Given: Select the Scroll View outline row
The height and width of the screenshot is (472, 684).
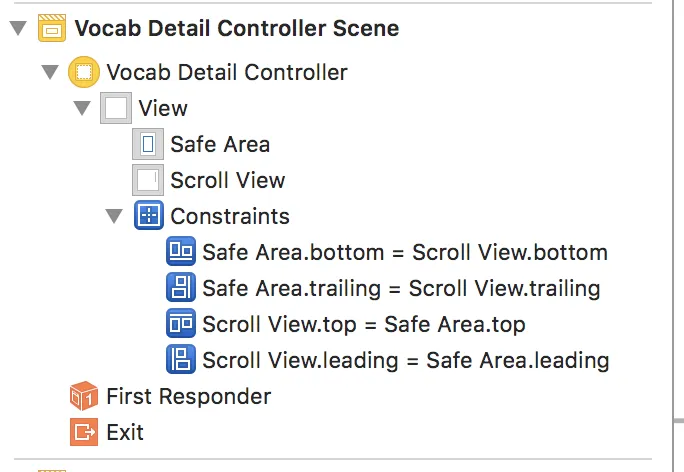Looking at the screenshot, I should pyautogui.click(x=227, y=180).
